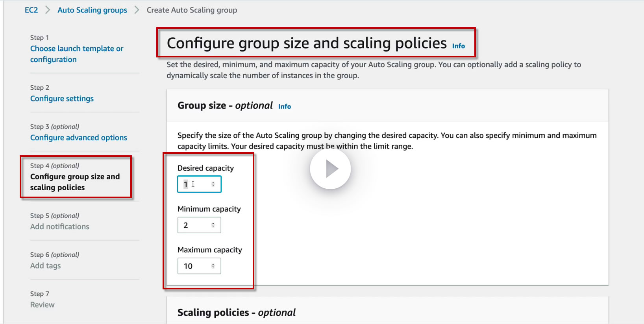Open the Configure settings step
Viewport: 644px width, 324px height.
(x=62, y=98)
